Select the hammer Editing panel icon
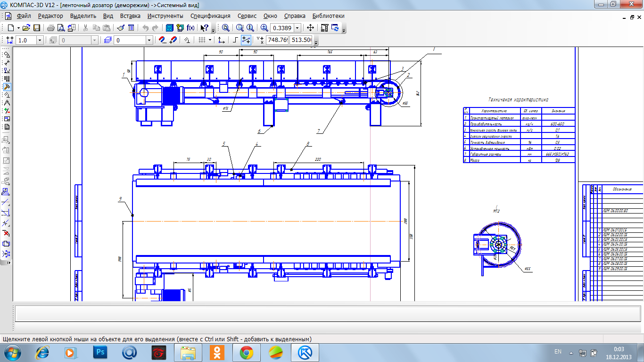This screenshot has width=644, height=362. [x=7, y=87]
